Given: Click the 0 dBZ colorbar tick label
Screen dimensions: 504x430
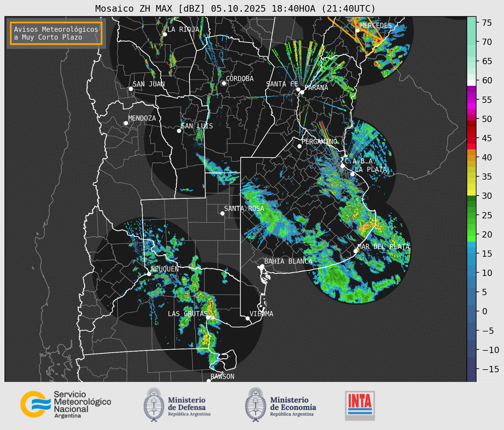Looking at the screenshot, I should pos(484,311).
